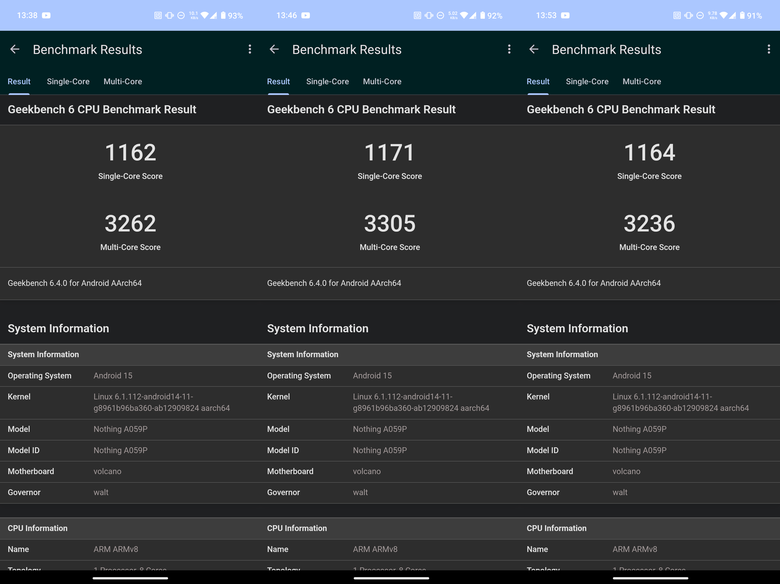Tap Wi-Fi icon in the 13:46 status bar
Screen dimensions: 780x584
pos(464,15)
